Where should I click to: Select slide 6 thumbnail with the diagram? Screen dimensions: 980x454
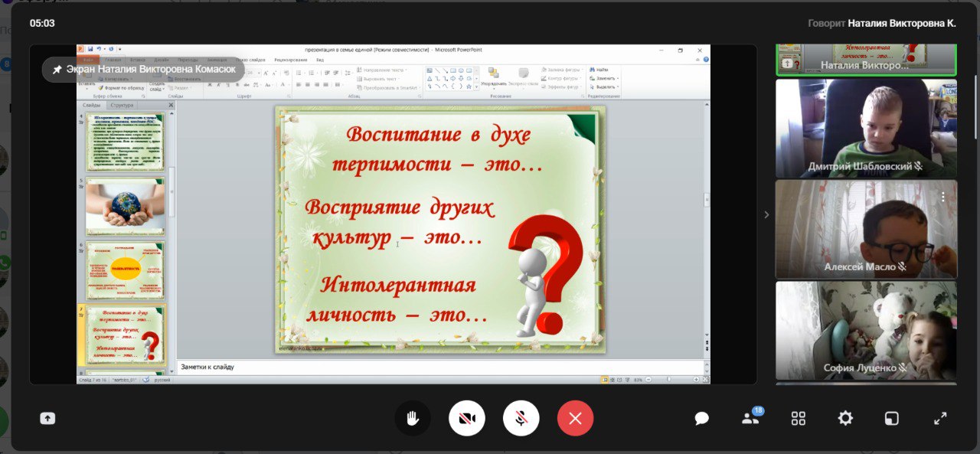[125, 271]
